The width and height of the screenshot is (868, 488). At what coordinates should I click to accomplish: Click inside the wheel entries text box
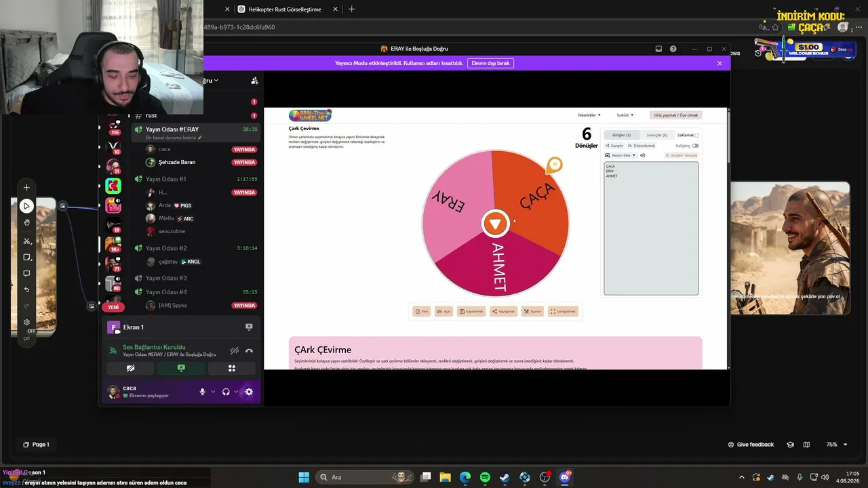pos(651,228)
